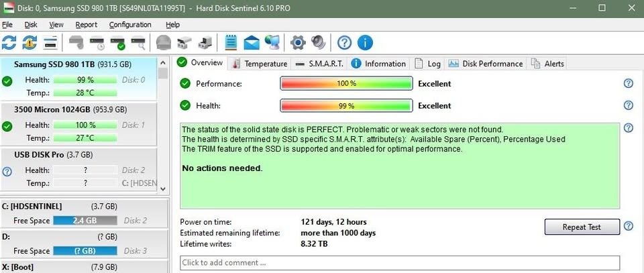Click the globe and monitor network icon

point(272,43)
